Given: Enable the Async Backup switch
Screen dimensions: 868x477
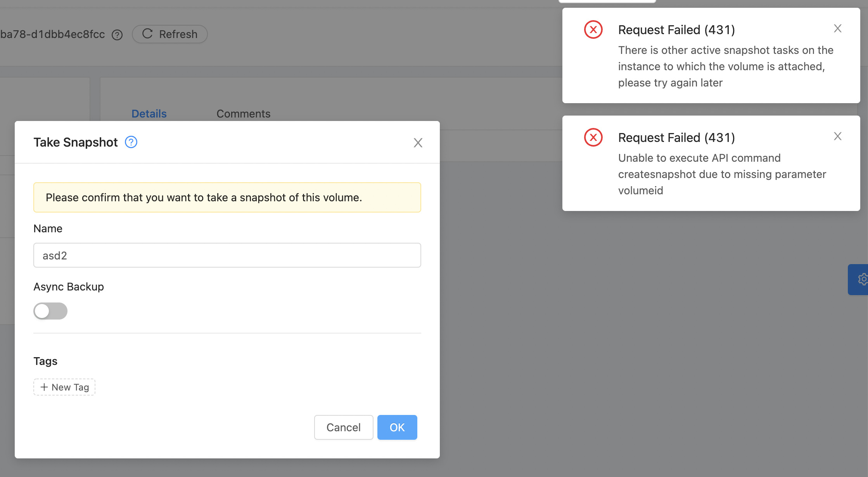Looking at the screenshot, I should point(50,311).
